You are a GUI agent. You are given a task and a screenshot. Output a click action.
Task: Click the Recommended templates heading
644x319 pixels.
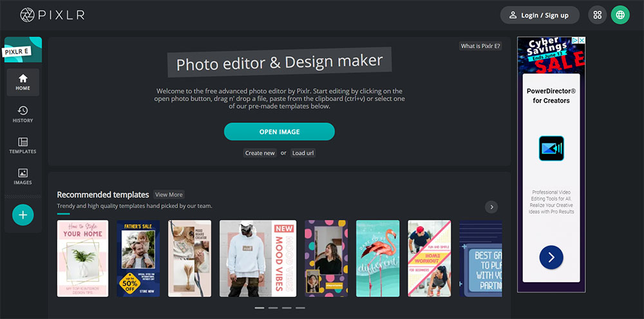(102, 195)
